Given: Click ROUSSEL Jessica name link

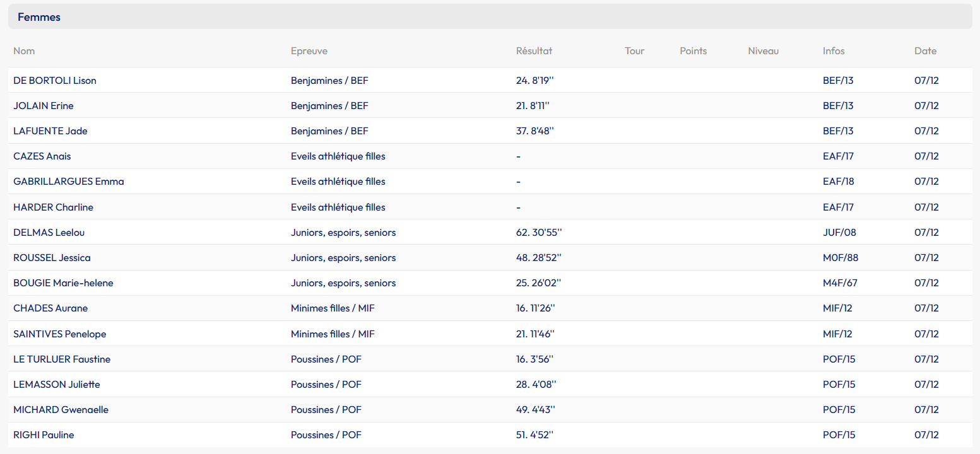Looking at the screenshot, I should 52,257.
